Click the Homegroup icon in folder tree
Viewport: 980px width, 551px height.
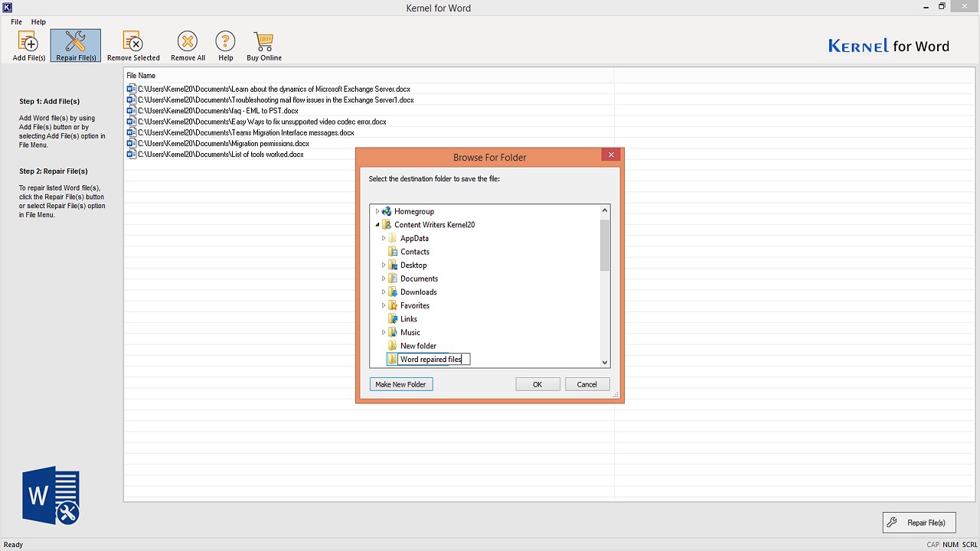pos(387,211)
